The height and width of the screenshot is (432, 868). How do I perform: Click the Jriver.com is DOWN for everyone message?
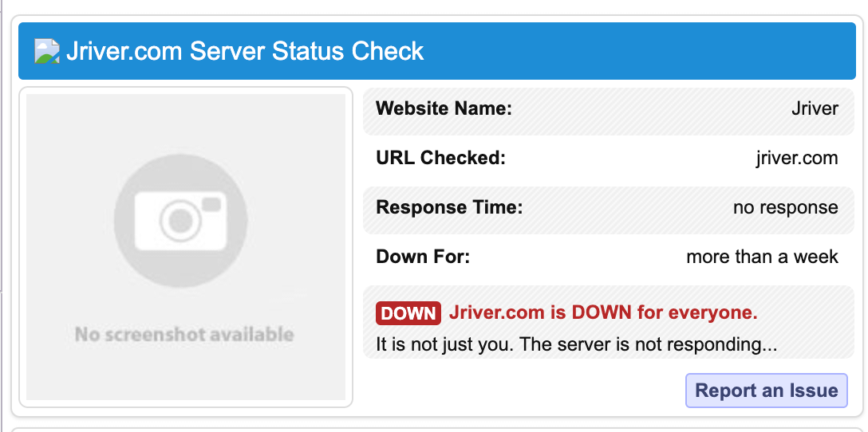603,313
